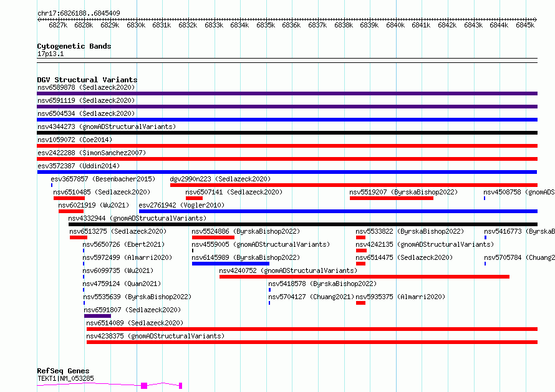Select the Cytogenetic Bands track title
Screen dimensions: 555x392
pos(74,46)
